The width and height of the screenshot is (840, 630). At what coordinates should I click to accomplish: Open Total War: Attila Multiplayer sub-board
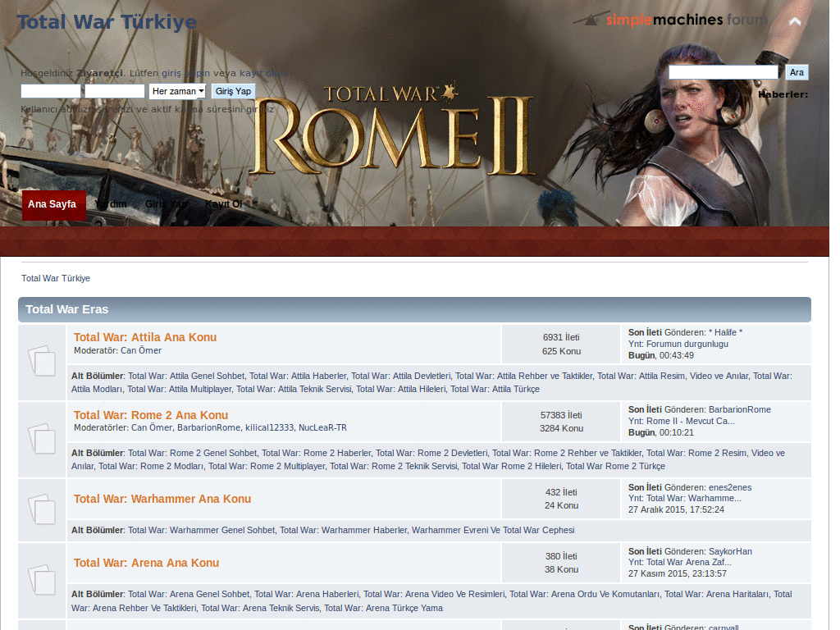pos(180,389)
